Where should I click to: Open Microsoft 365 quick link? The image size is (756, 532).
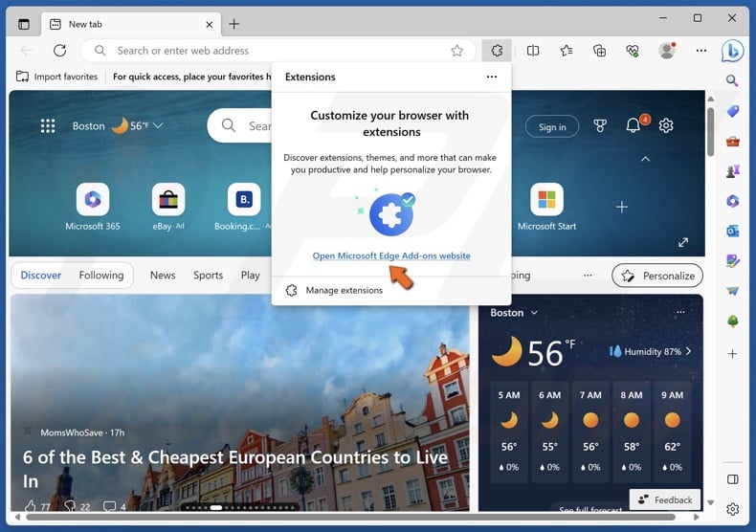(93, 207)
